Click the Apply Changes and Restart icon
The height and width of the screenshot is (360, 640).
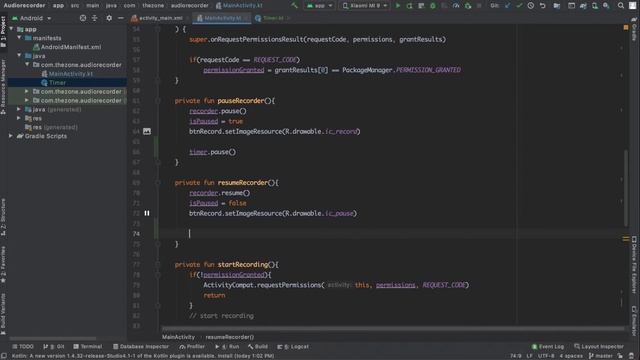pos(409,6)
